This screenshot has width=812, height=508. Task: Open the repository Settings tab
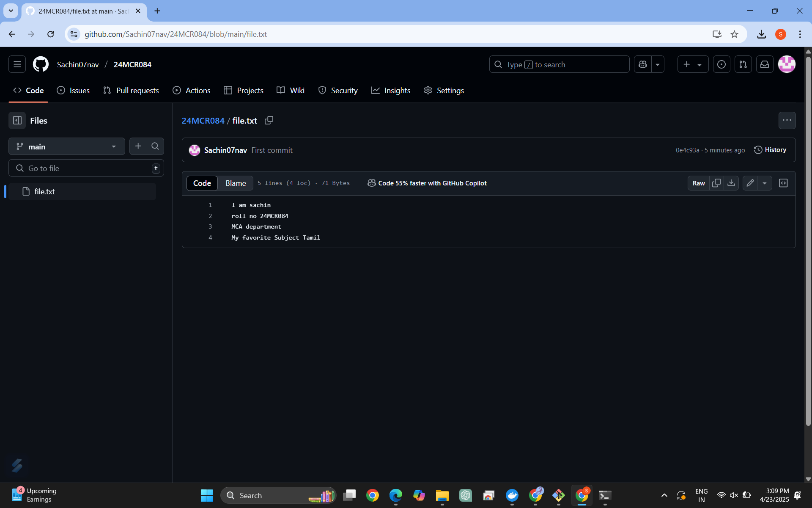[444, 90]
